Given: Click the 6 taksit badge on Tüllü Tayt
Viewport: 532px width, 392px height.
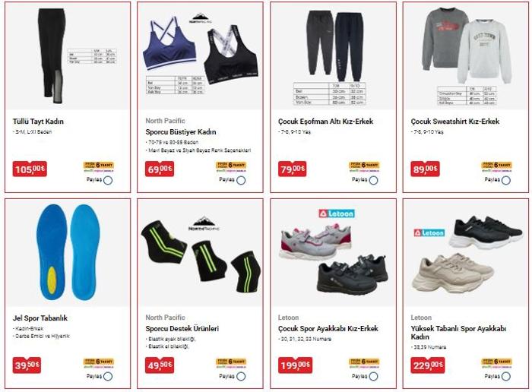Looking at the screenshot, I should [x=99, y=166].
